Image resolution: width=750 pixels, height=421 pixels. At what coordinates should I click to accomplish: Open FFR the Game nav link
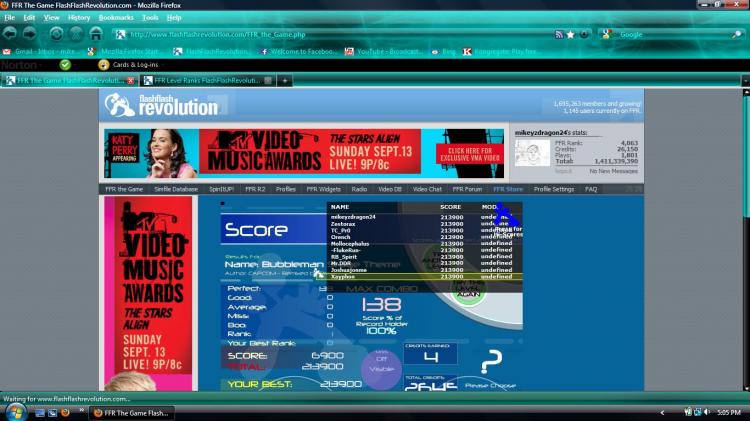point(124,189)
